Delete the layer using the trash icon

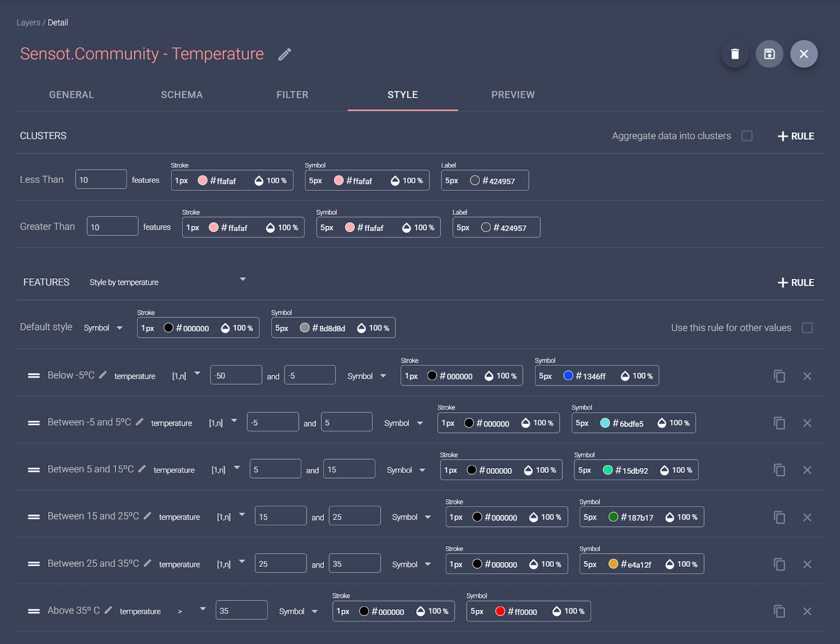coord(734,54)
